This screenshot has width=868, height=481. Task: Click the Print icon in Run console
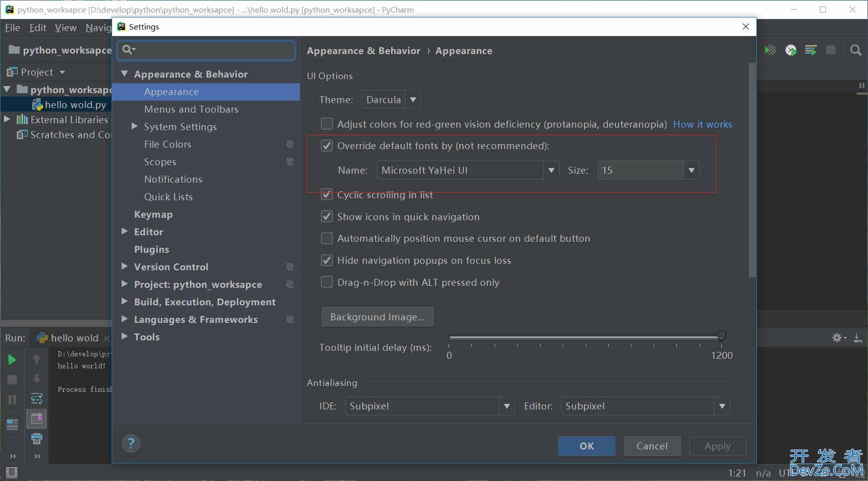coord(37,439)
